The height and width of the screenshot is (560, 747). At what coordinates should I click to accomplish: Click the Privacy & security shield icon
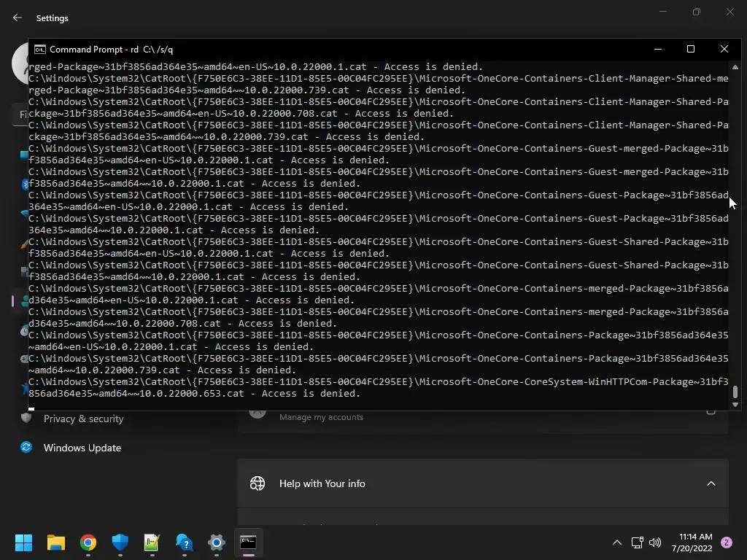pos(26,418)
